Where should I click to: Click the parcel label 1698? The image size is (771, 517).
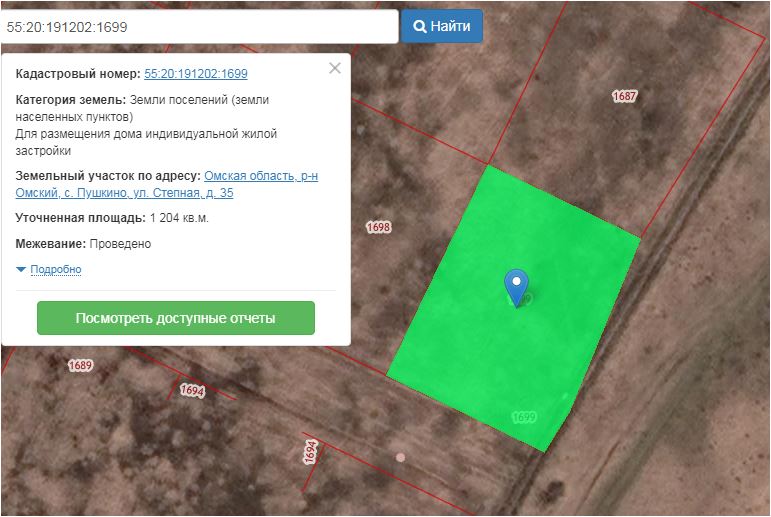pyautogui.click(x=379, y=227)
